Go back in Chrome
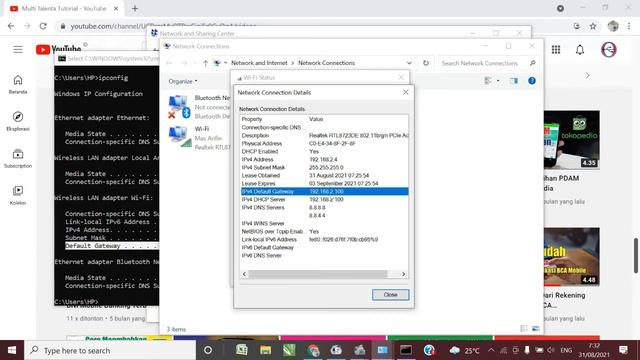640x360 pixels. coord(11,26)
